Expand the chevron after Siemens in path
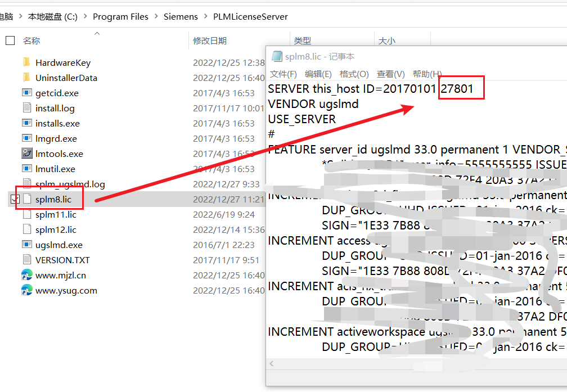Screen dimensions: 567x392 coord(205,17)
